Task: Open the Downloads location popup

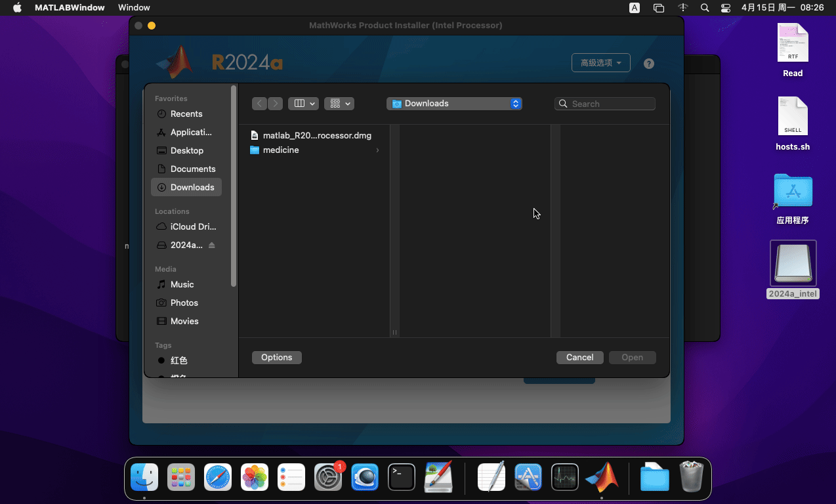Action: (x=454, y=104)
